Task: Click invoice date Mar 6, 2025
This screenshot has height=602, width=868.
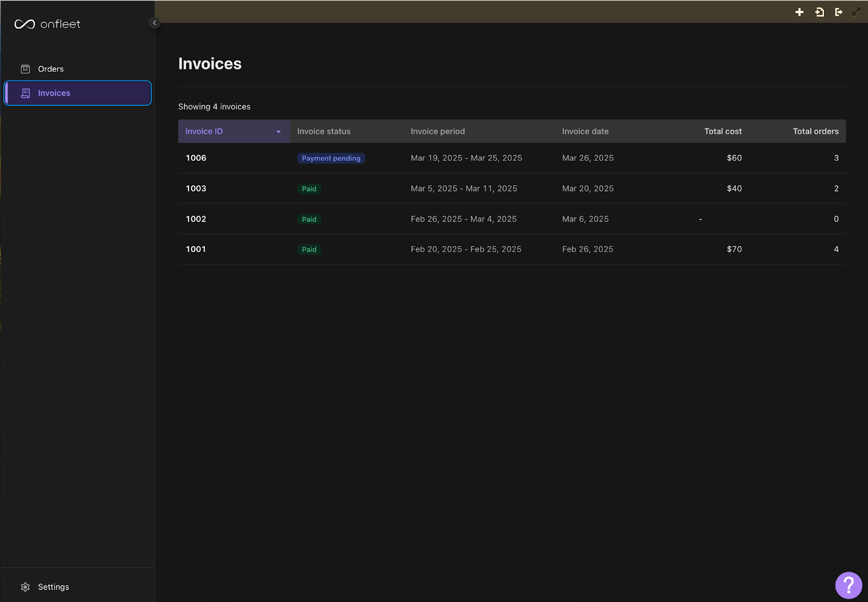Action: pyautogui.click(x=585, y=219)
